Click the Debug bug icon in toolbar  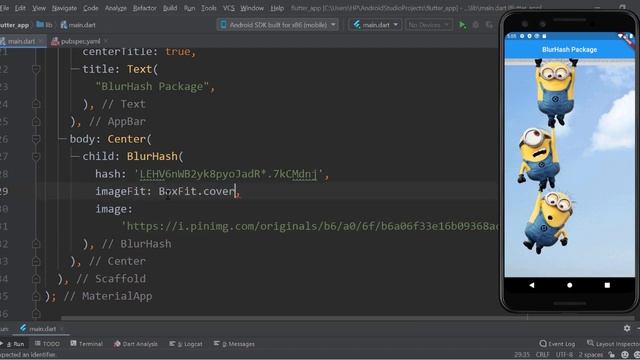pos(476,25)
